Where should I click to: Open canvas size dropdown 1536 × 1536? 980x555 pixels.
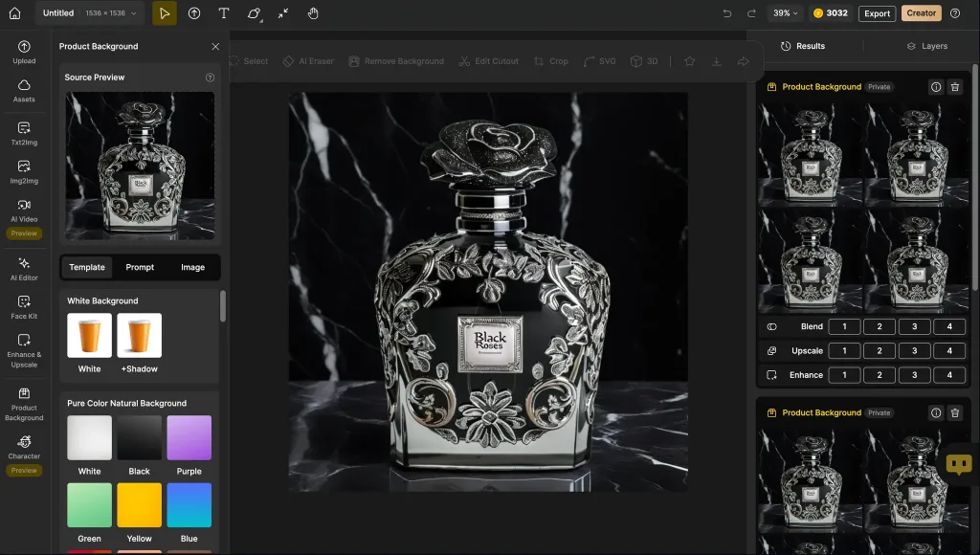(111, 13)
